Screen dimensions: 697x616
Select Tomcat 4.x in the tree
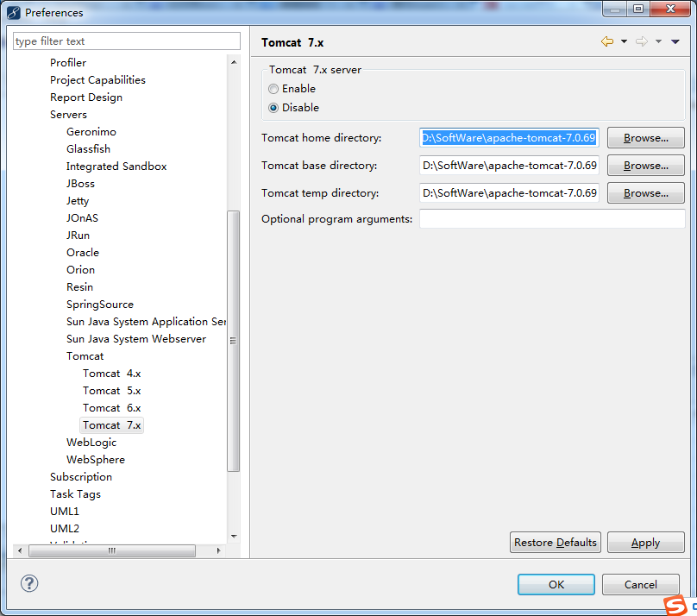(111, 374)
